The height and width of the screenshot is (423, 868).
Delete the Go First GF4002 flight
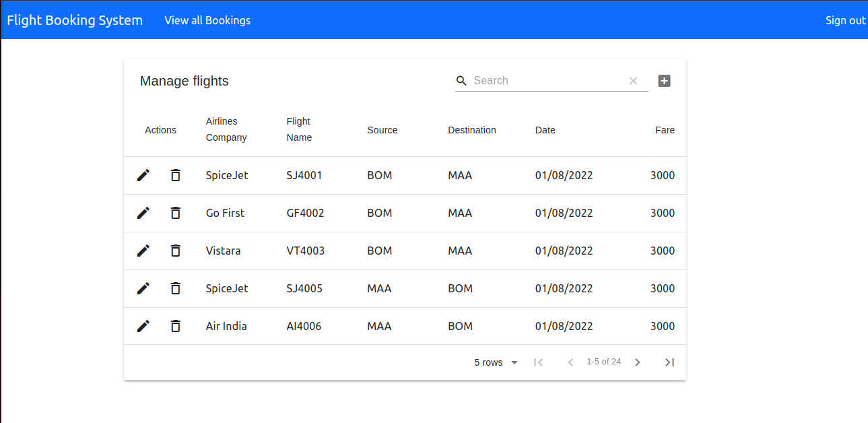176,213
